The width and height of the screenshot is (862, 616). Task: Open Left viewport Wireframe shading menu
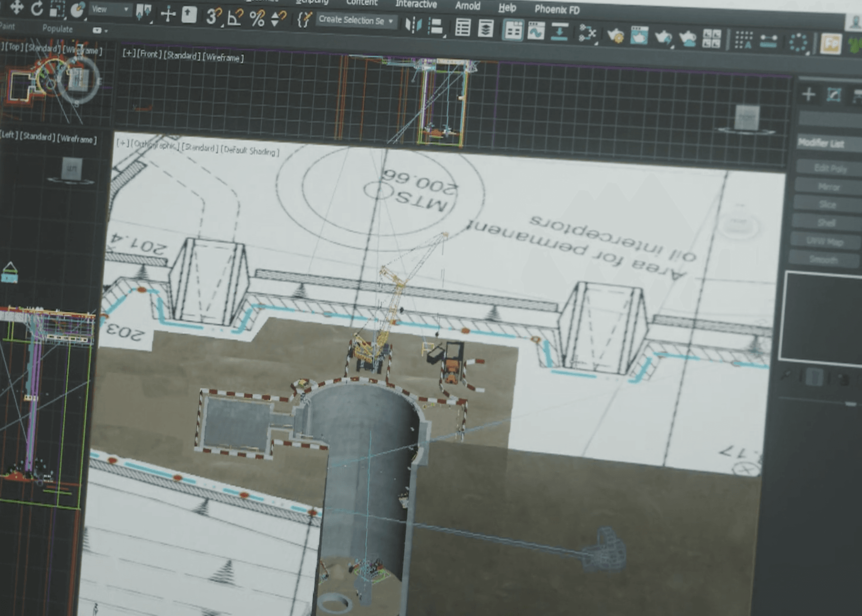point(77,139)
